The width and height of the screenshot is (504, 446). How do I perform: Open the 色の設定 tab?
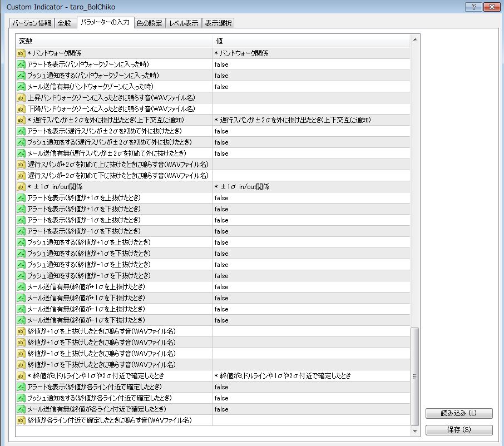point(150,23)
